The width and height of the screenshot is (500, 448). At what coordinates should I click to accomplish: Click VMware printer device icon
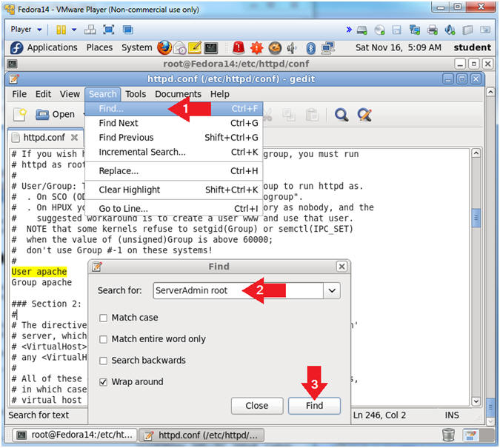point(432,30)
